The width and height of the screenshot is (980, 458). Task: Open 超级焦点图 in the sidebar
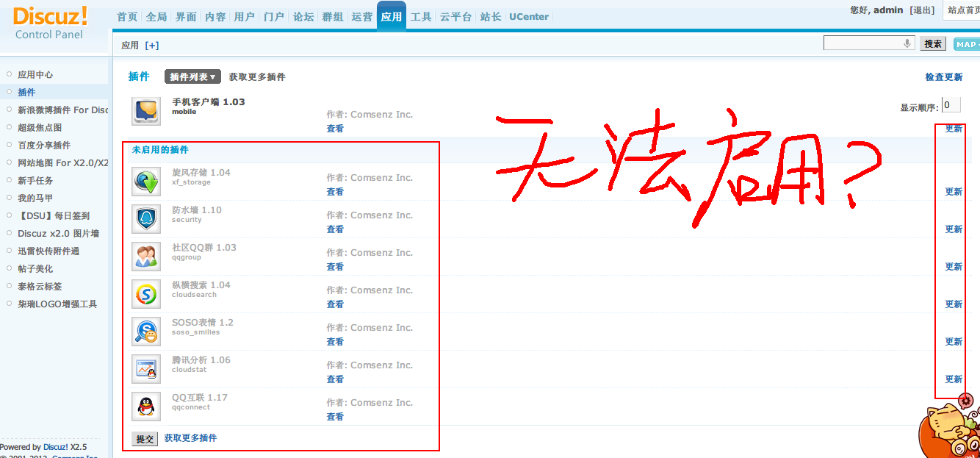[40, 127]
